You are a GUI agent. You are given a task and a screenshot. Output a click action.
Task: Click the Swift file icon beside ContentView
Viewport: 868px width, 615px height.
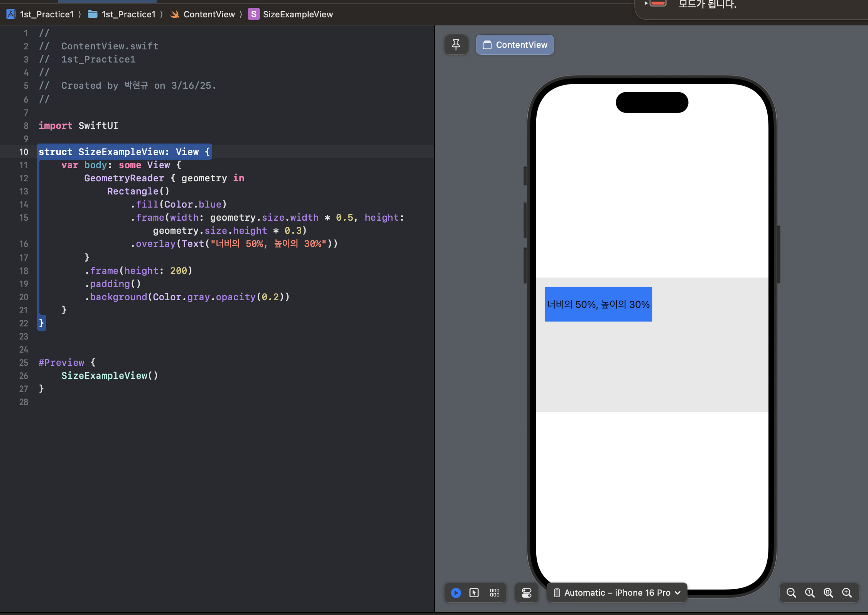(174, 14)
